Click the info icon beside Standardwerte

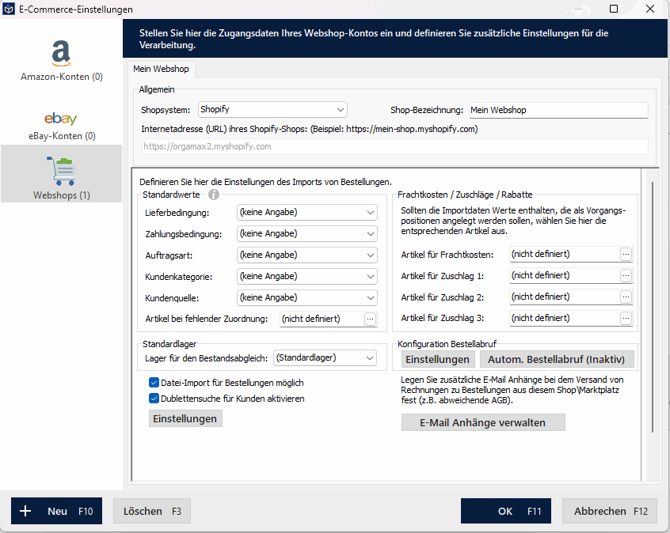point(213,195)
